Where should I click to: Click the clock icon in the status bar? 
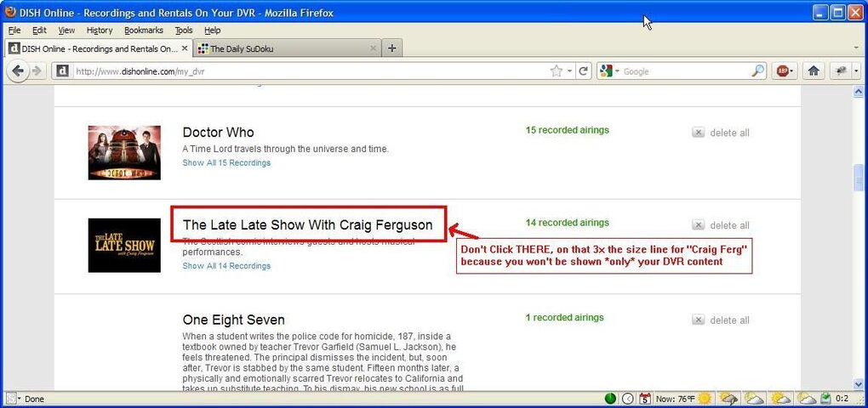[628, 398]
